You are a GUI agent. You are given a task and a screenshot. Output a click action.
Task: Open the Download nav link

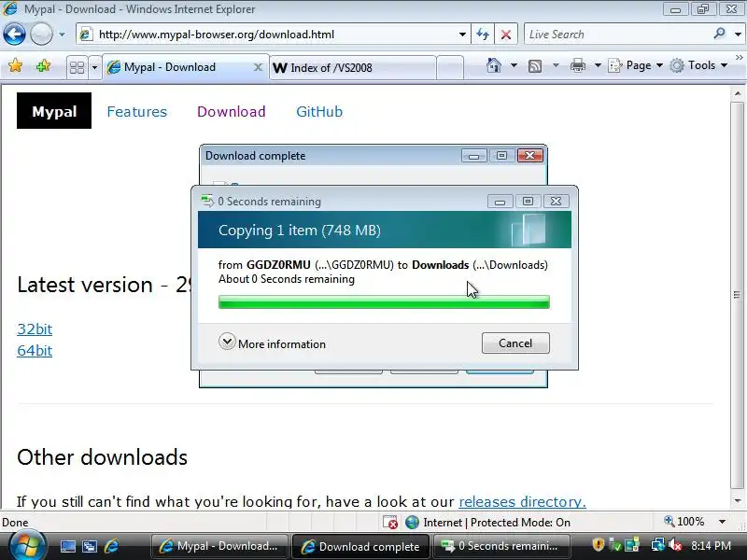click(231, 111)
